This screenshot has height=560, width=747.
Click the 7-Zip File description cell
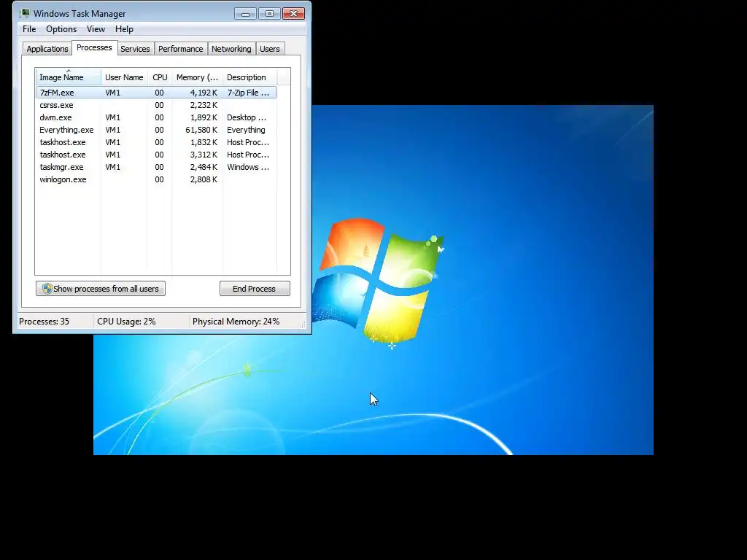tap(248, 93)
